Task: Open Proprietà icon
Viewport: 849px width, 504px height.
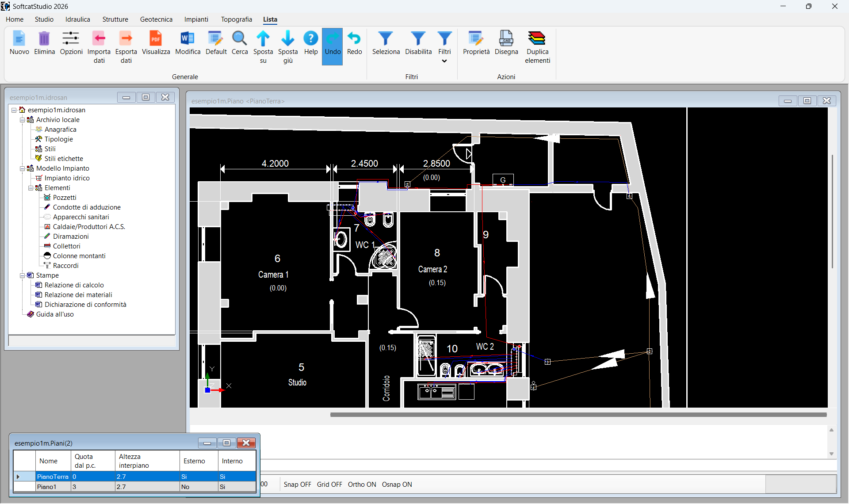Action: (476, 39)
